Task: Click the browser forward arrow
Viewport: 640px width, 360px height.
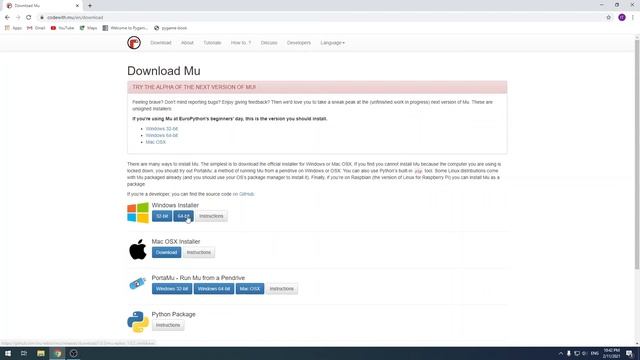Action: (18, 18)
